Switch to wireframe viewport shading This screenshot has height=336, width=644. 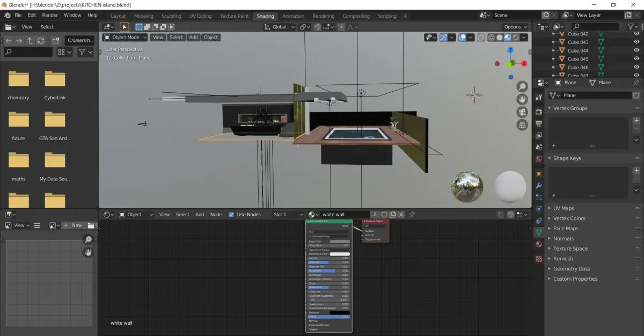[491, 38]
